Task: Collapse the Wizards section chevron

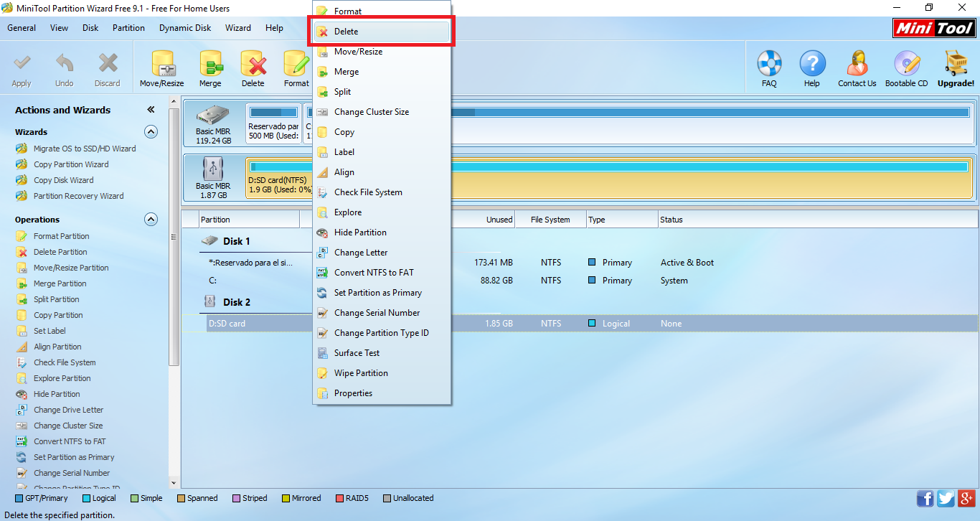Action: click(x=151, y=132)
